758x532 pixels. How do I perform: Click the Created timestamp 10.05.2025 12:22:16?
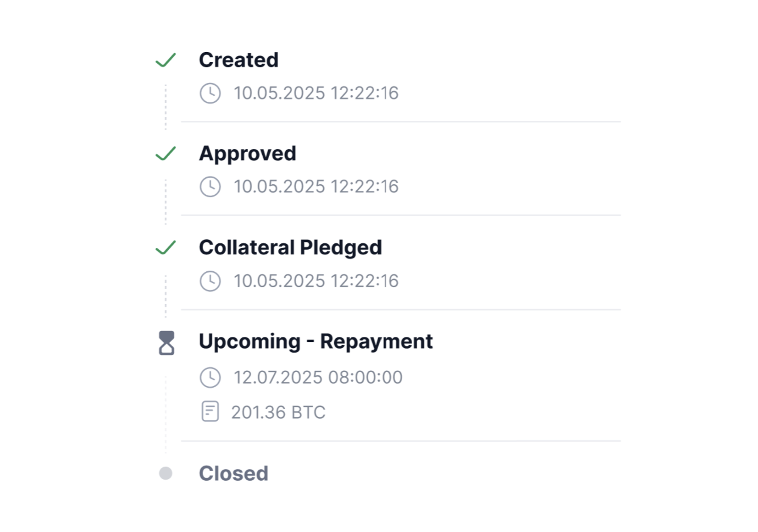[x=316, y=93]
